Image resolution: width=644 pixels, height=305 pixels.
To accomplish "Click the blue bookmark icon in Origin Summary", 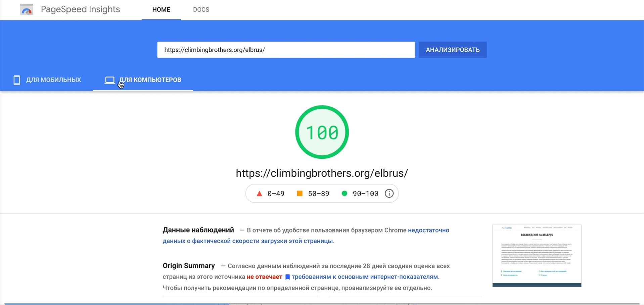I will click(x=287, y=277).
